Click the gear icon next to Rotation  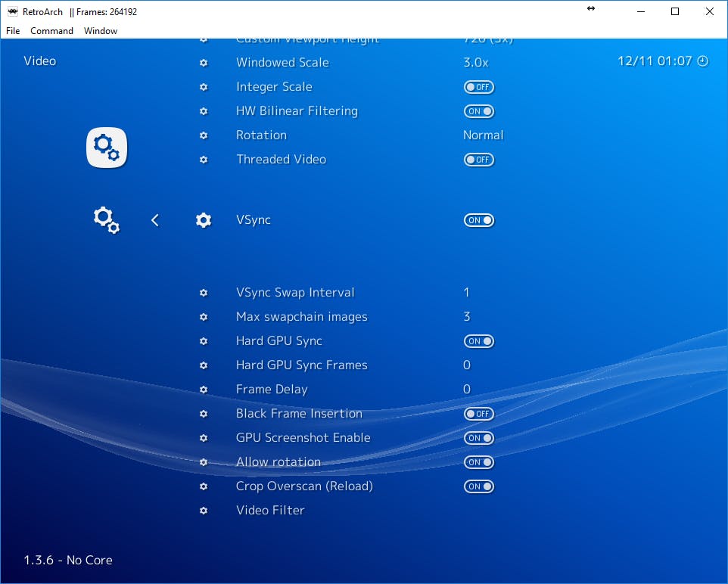tap(204, 135)
